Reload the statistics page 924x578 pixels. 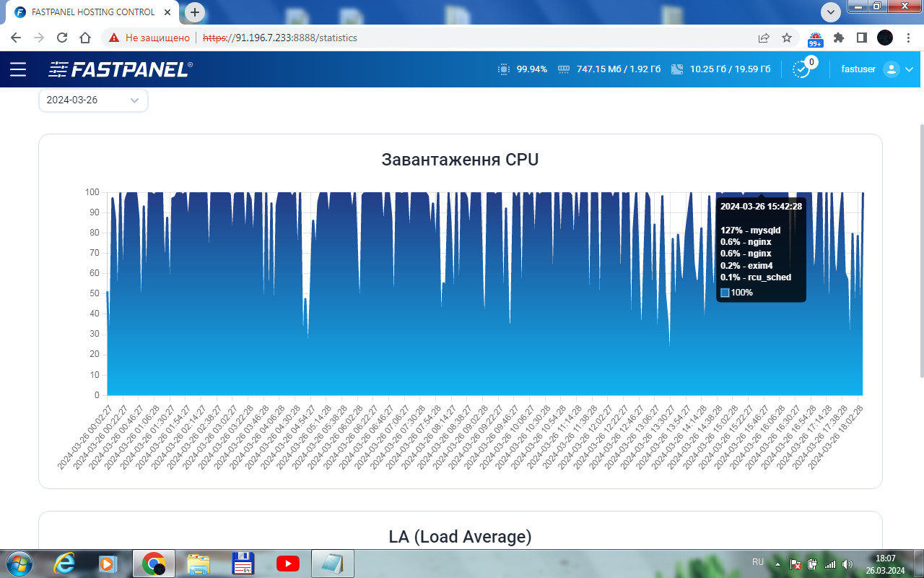(x=62, y=38)
